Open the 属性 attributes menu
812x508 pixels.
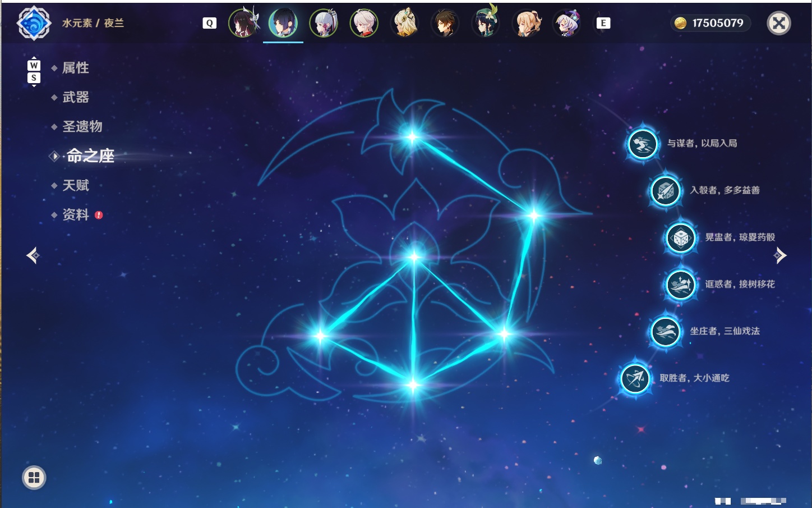pyautogui.click(x=76, y=68)
